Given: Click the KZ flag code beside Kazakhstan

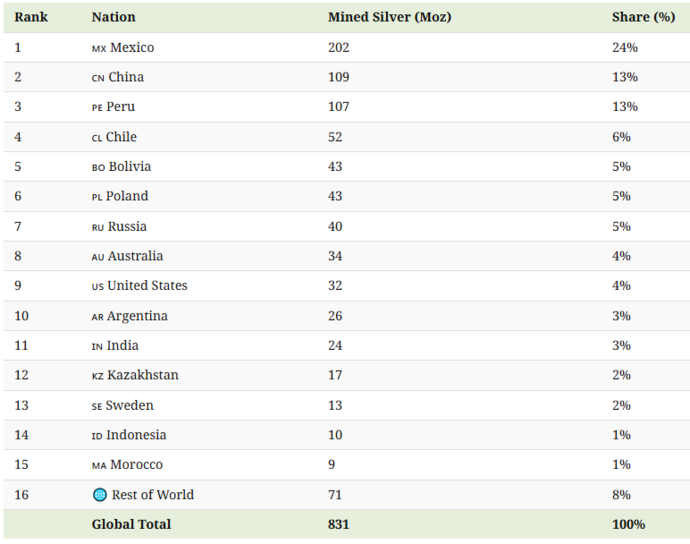Looking at the screenshot, I should point(98,376).
